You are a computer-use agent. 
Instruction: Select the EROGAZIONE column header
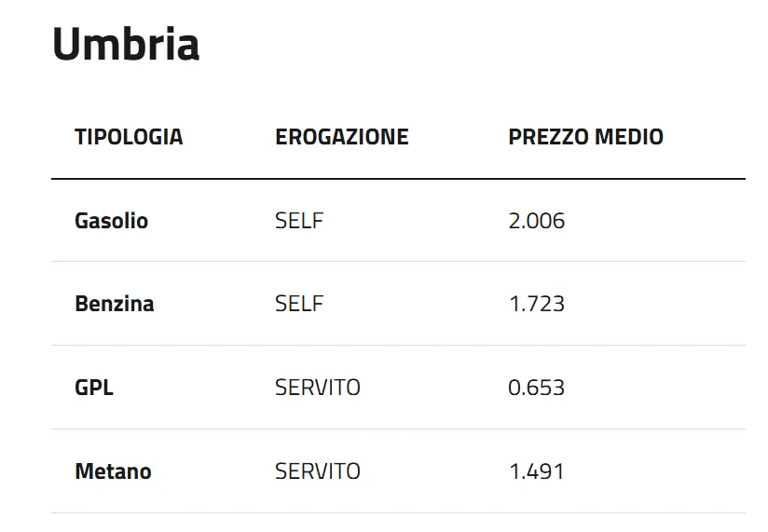coord(341,137)
